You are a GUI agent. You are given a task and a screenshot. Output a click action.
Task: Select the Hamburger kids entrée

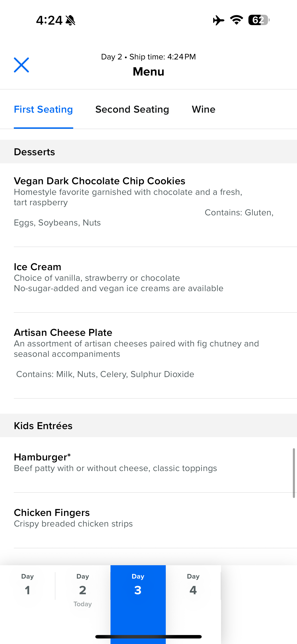pos(42,457)
